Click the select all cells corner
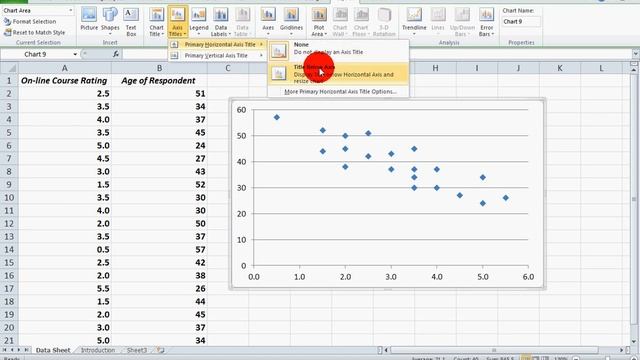The image size is (640, 360). [9, 68]
